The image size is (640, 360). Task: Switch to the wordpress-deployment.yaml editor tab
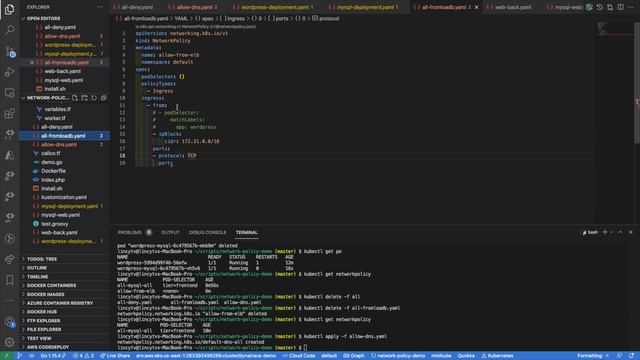coord(276,7)
